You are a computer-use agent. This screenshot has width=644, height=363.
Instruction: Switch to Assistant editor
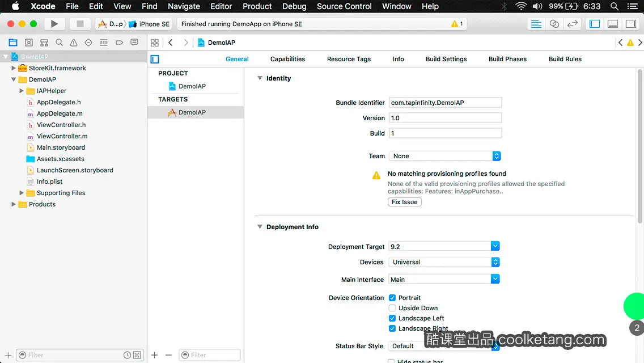pyautogui.click(x=554, y=24)
